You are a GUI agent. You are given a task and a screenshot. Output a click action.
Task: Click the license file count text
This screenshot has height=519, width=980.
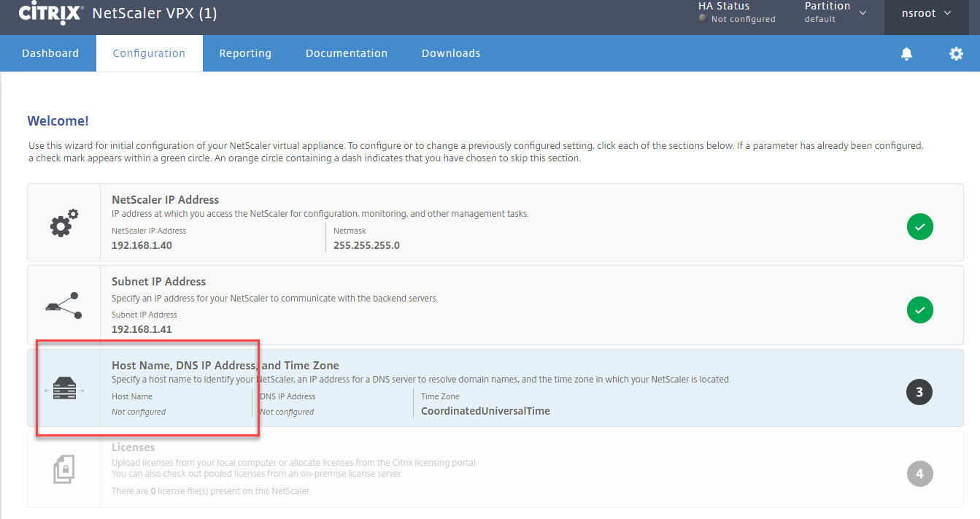(211, 491)
